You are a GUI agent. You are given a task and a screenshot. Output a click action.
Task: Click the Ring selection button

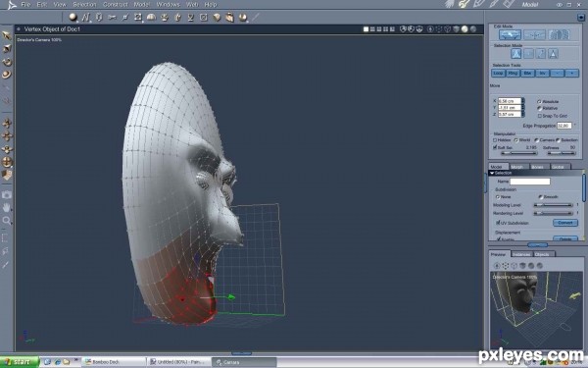point(513,74)
